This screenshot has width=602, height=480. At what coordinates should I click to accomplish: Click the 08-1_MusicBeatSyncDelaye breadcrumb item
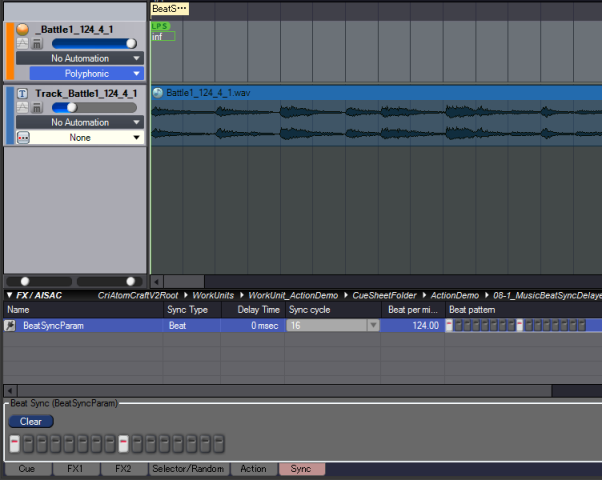click(x=547, y=295)
